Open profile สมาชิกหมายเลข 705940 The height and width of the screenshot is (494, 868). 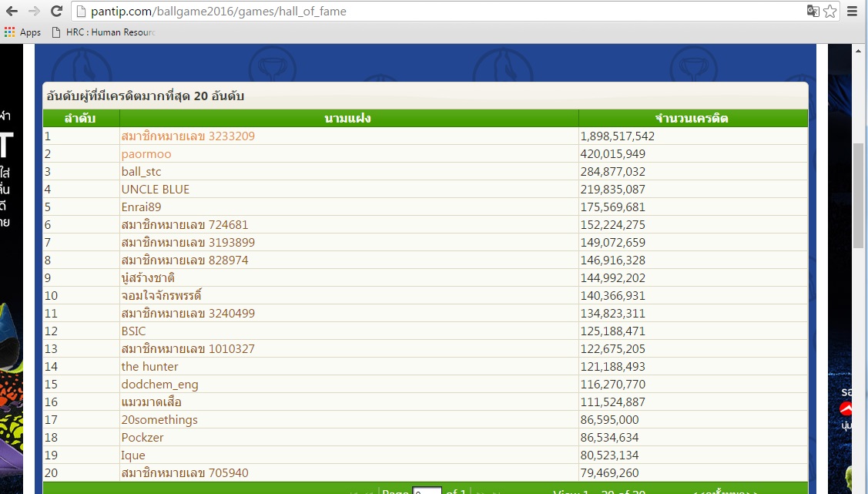(x=185, y=473)
